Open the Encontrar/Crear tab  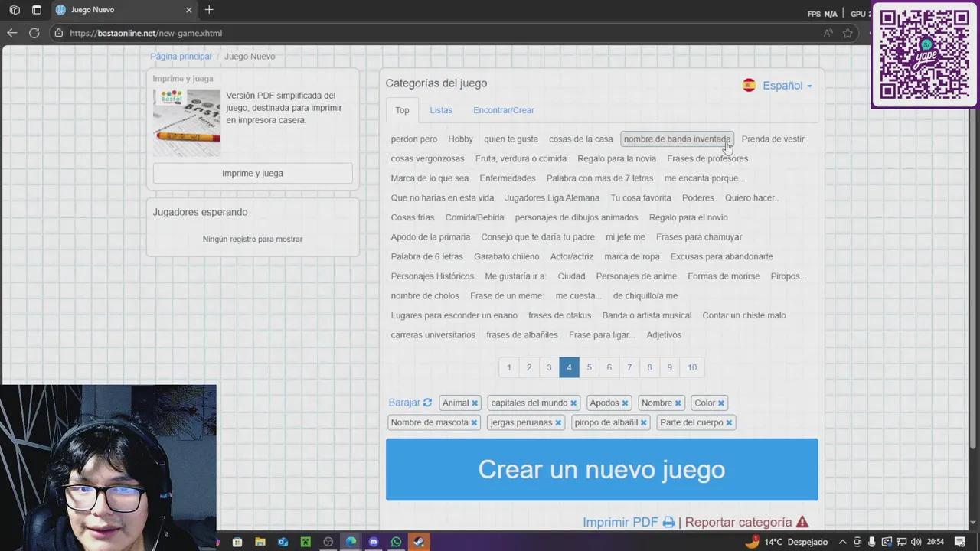pyautogui.click(x=503, y=110)
